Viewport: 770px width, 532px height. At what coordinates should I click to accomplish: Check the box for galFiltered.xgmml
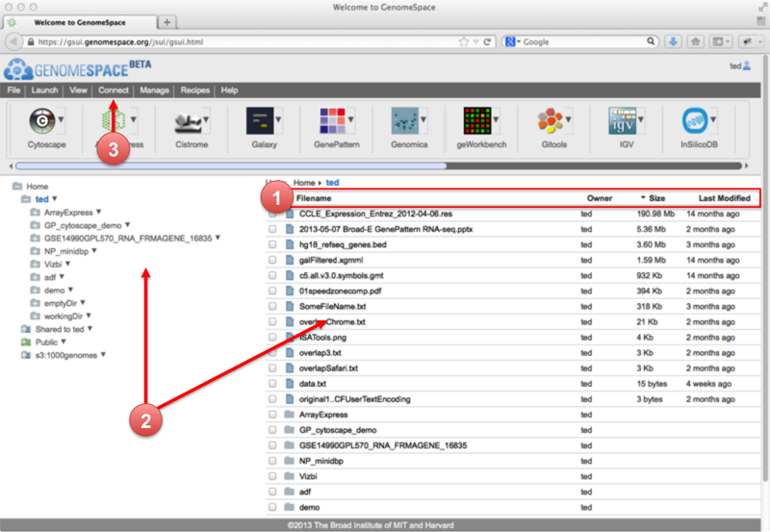coord(272,260)
